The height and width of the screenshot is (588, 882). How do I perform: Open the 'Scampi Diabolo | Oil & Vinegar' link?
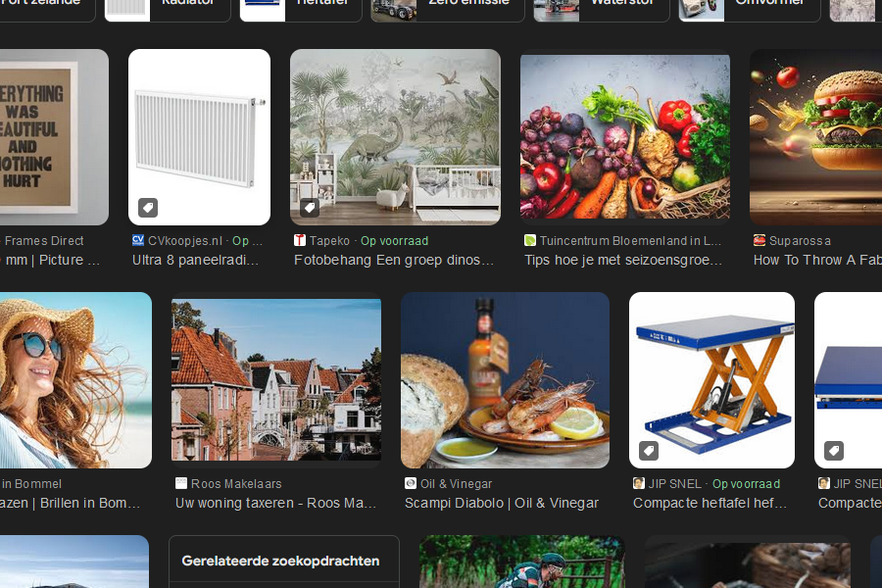[x=501, y=503]
